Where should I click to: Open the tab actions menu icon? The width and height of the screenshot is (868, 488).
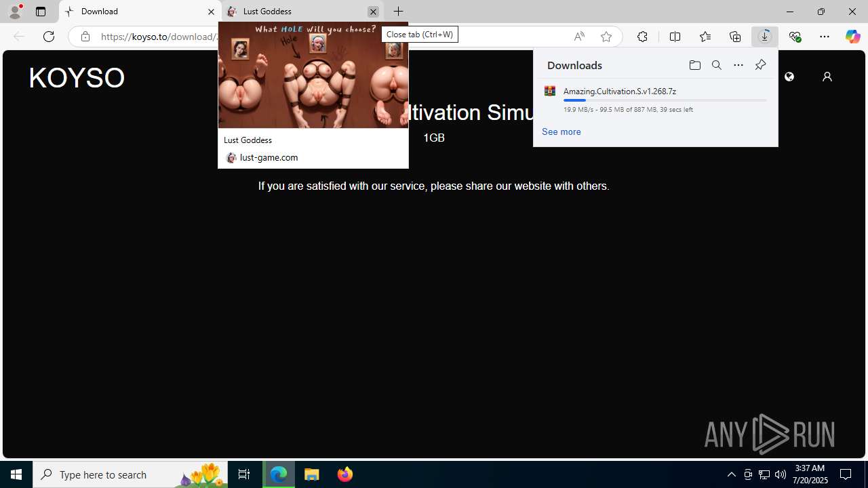41,12
